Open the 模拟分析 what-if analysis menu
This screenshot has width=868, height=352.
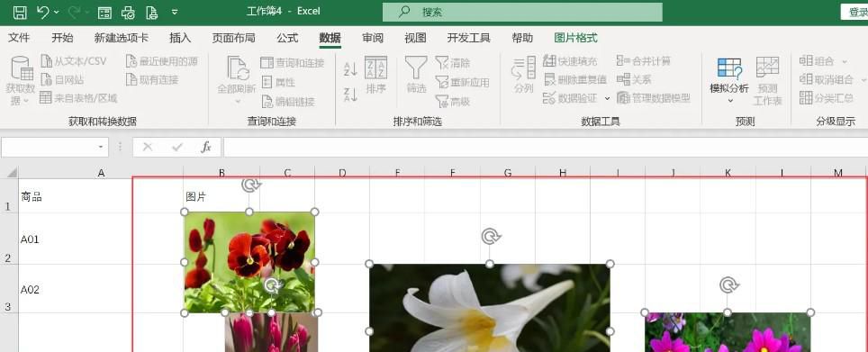pos(729,79)
